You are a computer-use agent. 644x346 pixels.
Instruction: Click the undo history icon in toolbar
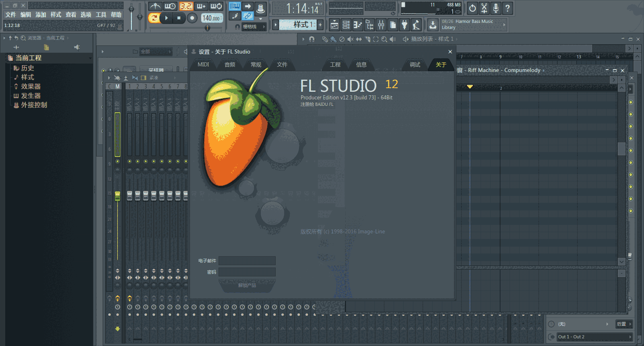473,8
